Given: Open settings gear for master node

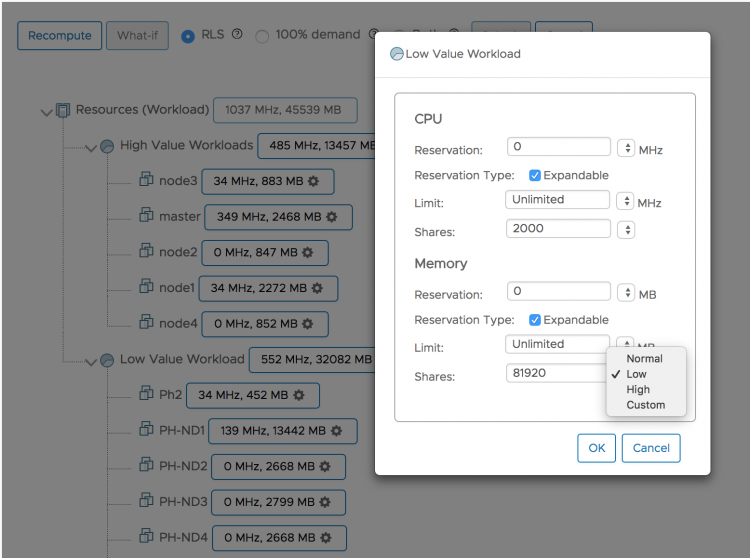Looking at the screenshot, I should coord(332,216).
